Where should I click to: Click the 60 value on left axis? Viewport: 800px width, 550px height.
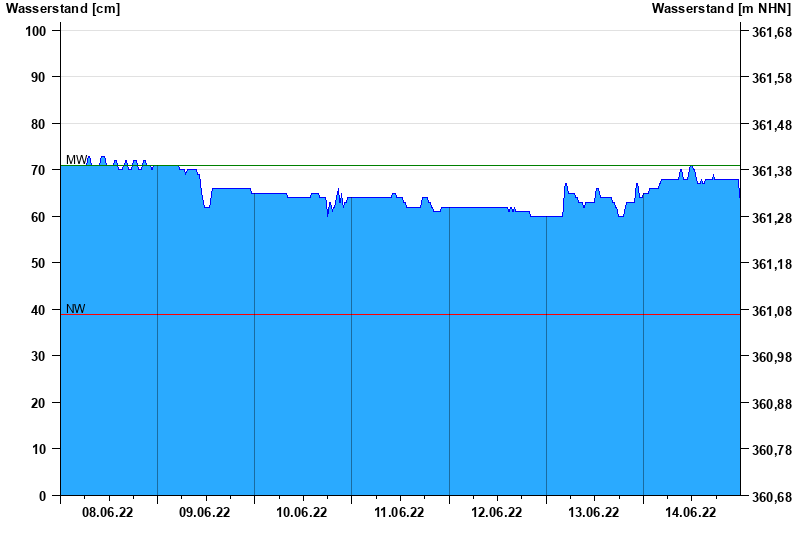39,217
